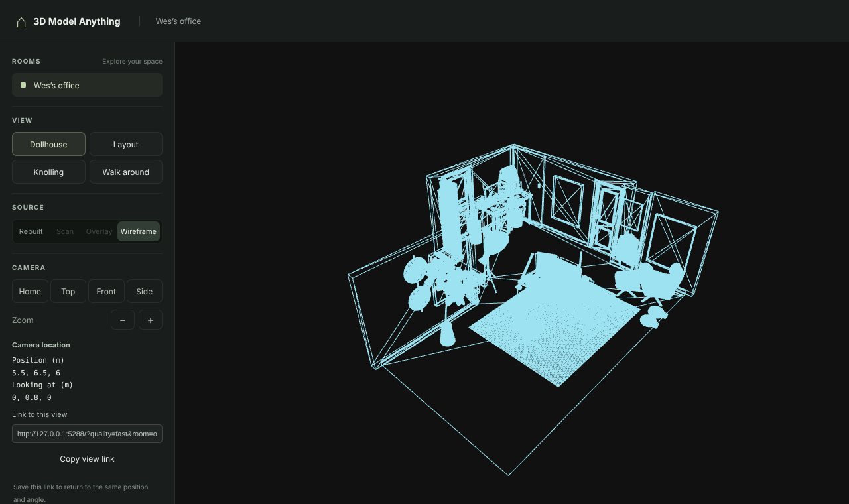This screenshot has width=849, height=504.
Task: Select the Wireframe source option
Action: point(139,231)
